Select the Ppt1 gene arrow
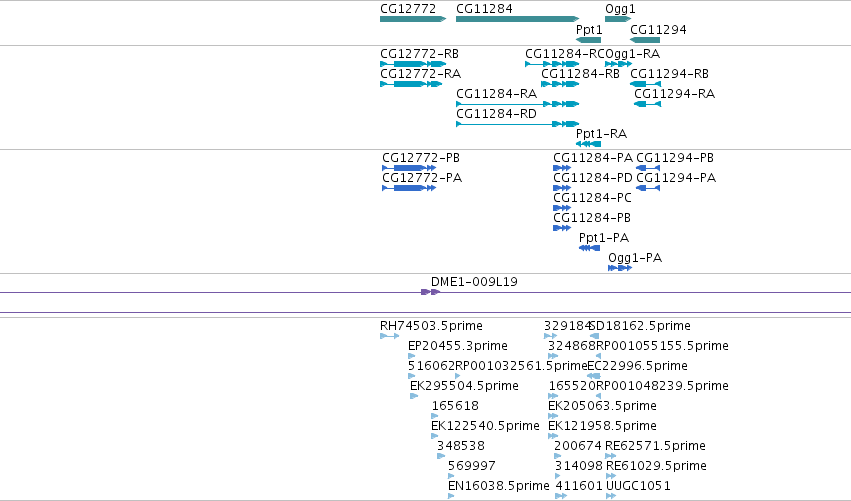 pyautogui.click(x=588, y=40)
